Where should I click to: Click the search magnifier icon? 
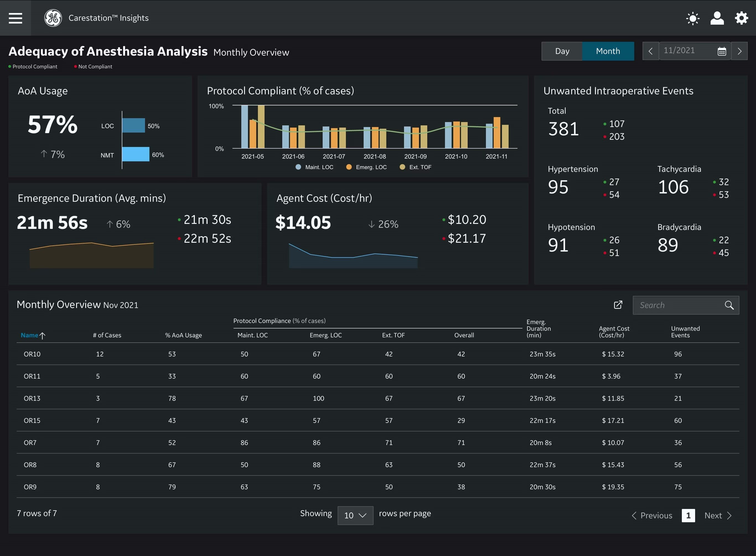click(x=729, y=305)
